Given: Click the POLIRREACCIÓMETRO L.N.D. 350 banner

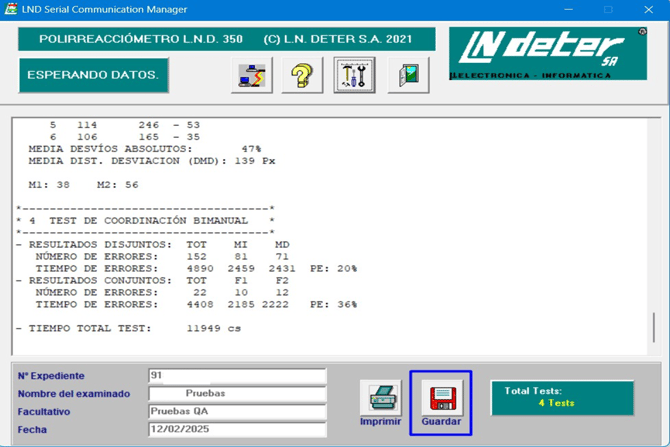Looking at the screenshot, I should 226,39.
